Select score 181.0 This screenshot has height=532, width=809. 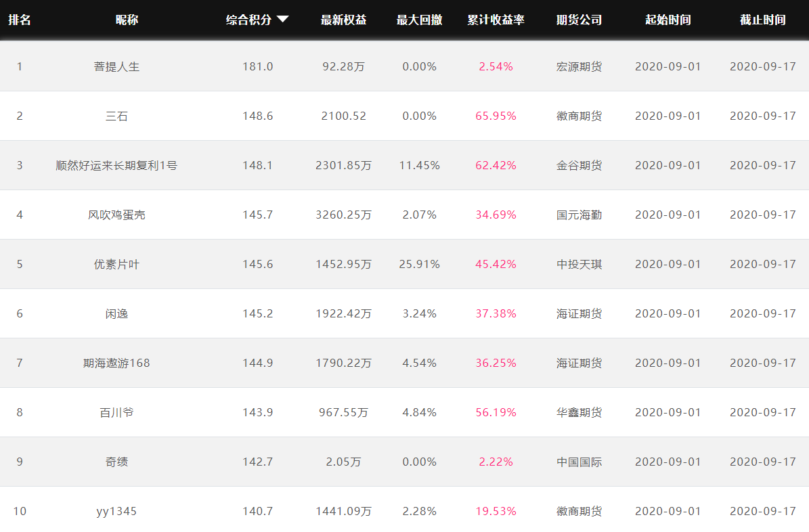point(257,66)
